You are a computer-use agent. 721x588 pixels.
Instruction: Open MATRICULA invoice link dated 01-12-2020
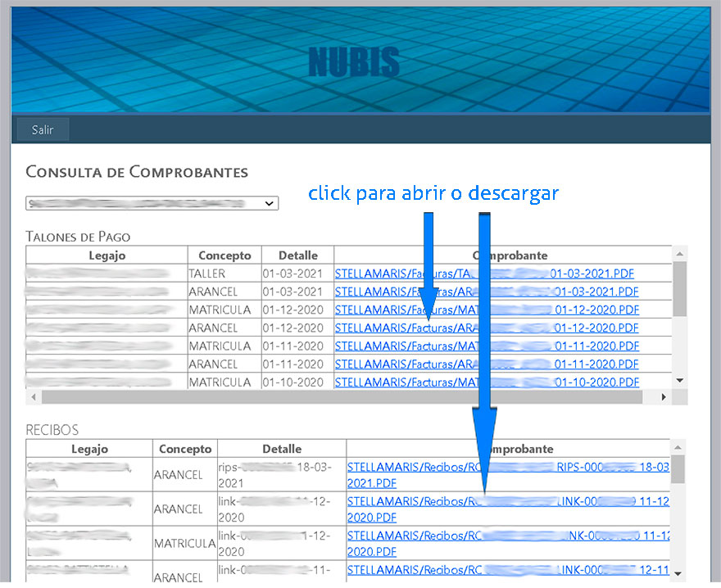pos(487,310)
